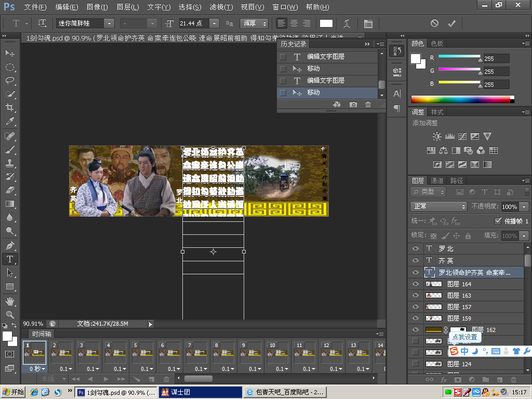The width and height of the screenshot is (532, 399).
Task: Select the Pen tool
Action: 9,245
